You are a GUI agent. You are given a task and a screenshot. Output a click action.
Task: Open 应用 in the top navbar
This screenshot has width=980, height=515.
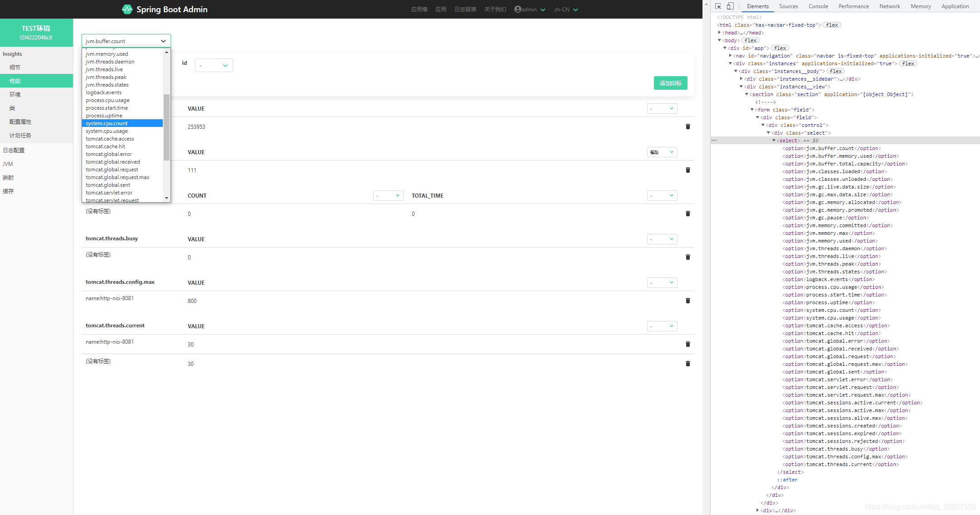[x=441, y=9]
